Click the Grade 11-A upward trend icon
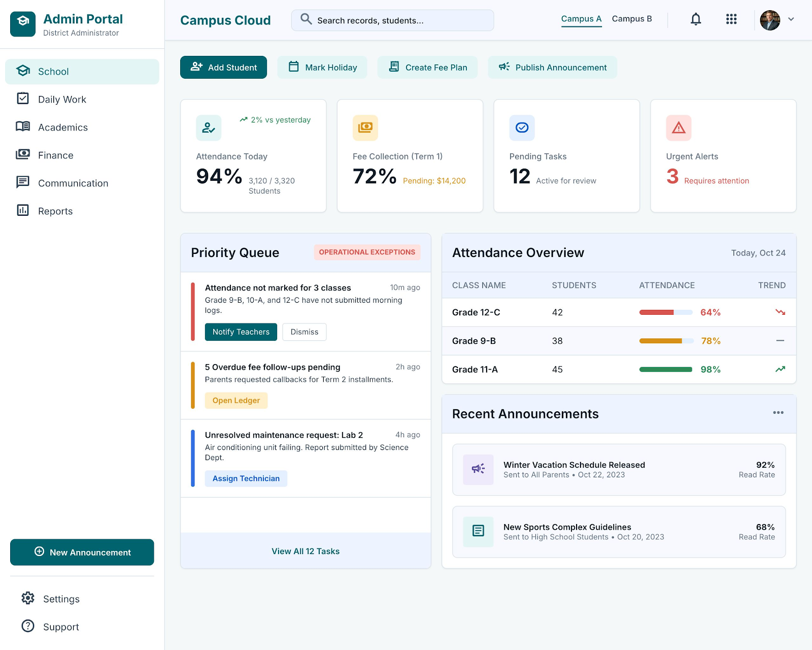 [x=780, y=369]
